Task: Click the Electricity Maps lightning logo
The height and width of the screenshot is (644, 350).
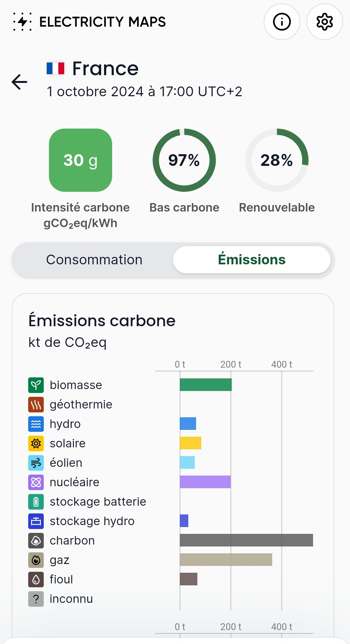Action: (22, 22)
